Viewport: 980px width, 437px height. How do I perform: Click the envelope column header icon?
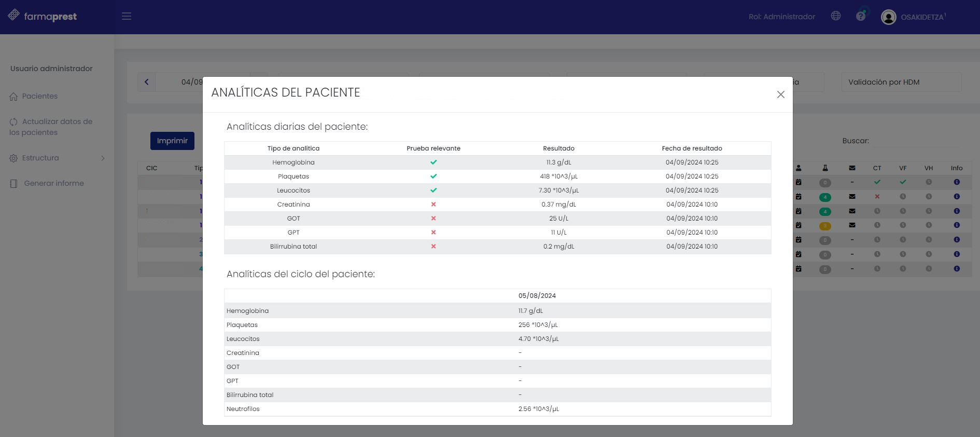pos(852,168)
